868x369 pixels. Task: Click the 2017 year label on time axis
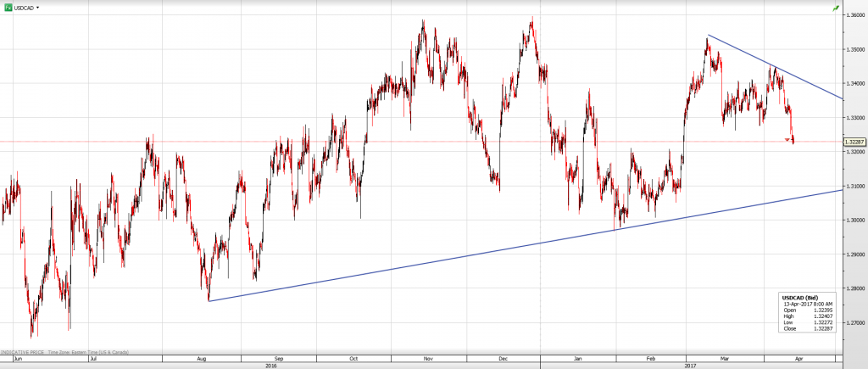coord(690,365)
